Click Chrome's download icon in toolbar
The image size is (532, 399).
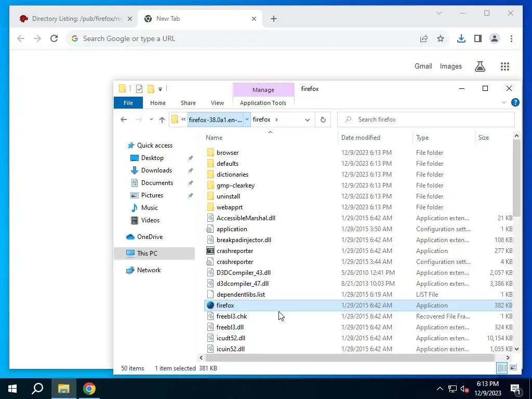(461, 38)
